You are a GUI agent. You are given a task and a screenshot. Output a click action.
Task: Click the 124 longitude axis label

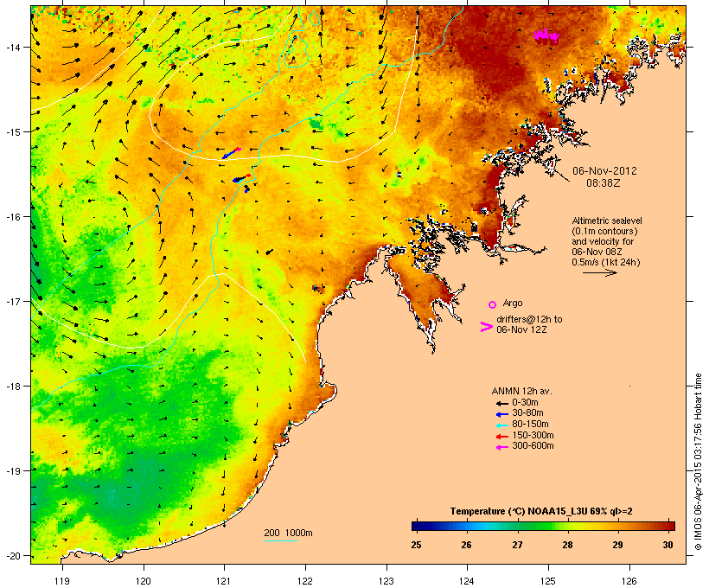coord(467,581)
